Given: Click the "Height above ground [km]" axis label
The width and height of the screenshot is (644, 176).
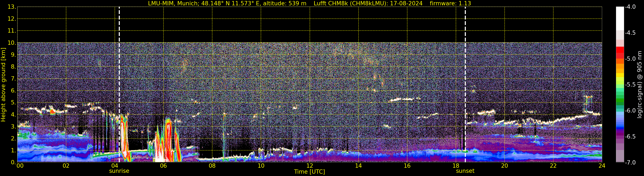Looking at the screenshot, I should tap(3, 85).
